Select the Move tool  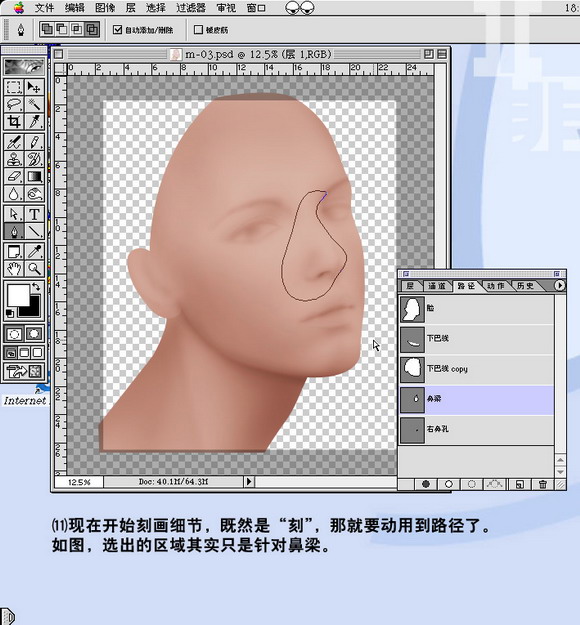pos(34,87)
